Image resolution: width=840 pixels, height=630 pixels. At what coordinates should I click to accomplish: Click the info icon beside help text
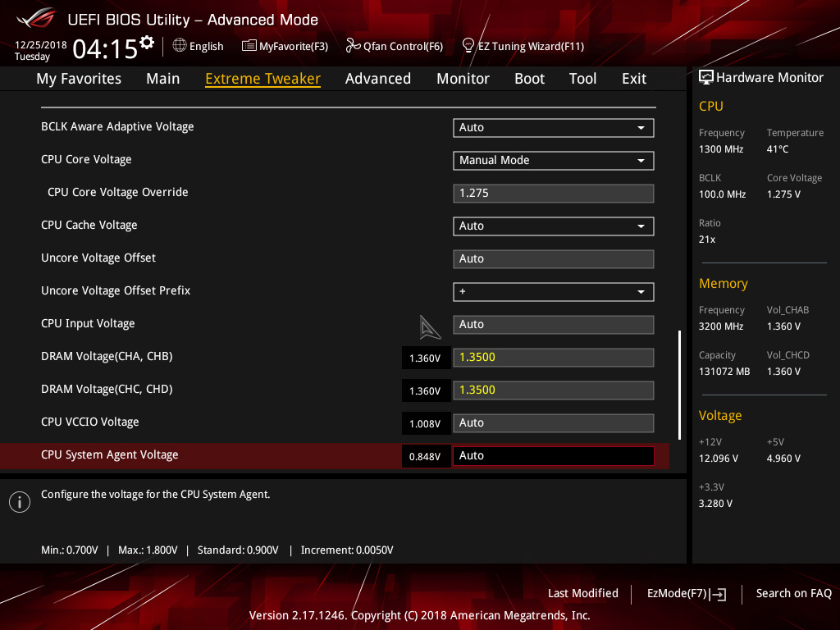pyautogui.click(x=20, y=502)
